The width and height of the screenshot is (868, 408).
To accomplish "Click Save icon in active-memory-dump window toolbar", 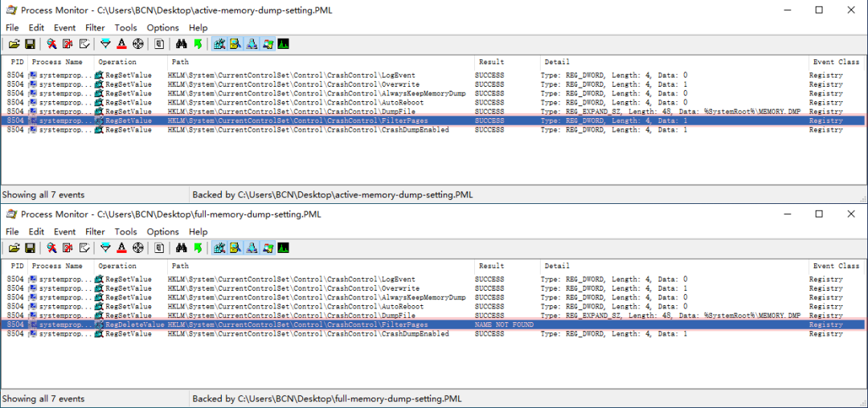I will [30, 44].
